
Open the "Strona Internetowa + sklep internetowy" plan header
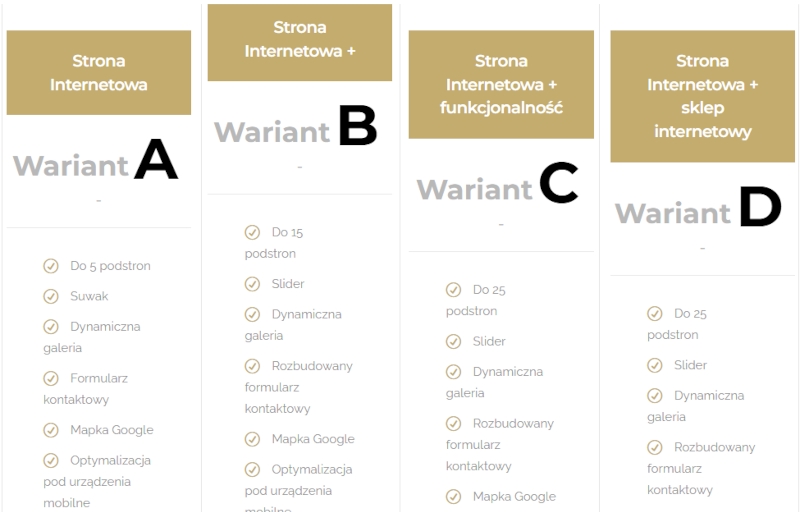point(702,96)
